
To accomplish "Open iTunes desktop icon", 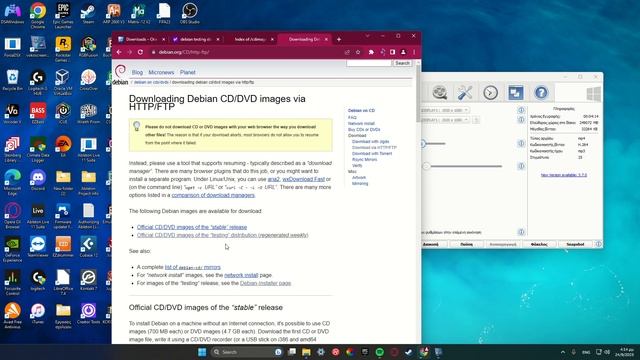I will click(x=38, y=314).
